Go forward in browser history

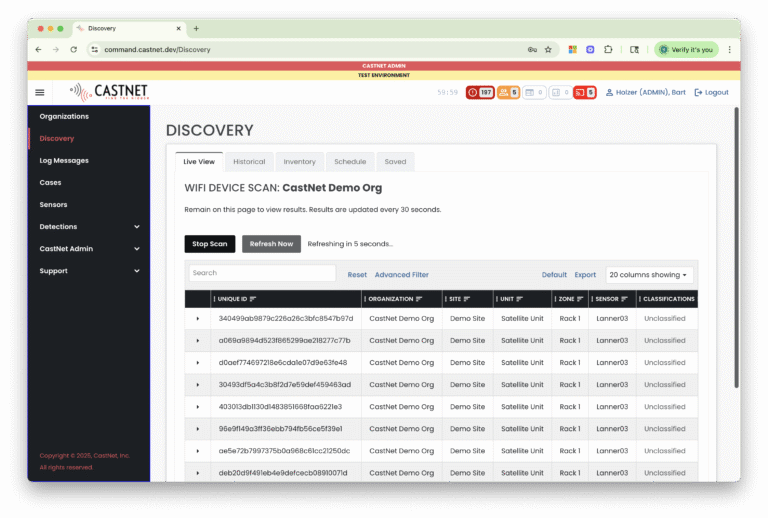pos(56,49)
